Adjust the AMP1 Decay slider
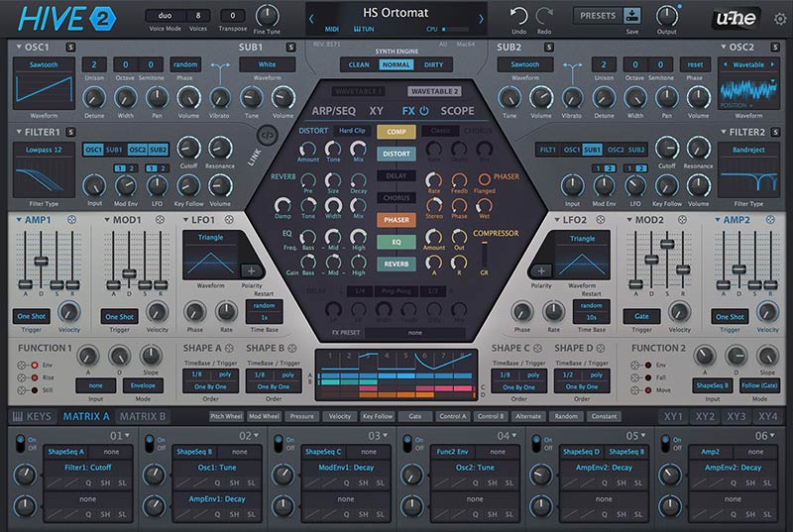 coord(41,262)
